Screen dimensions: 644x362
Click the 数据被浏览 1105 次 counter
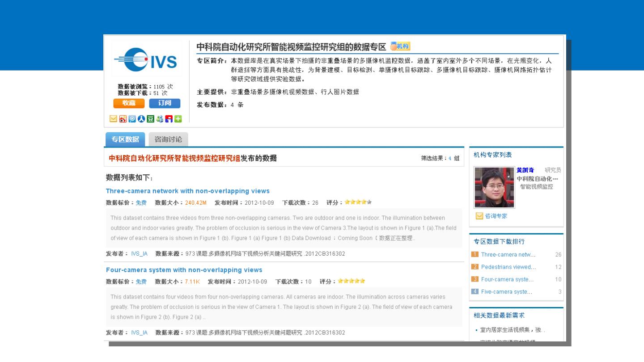click(x=145, y=87)
